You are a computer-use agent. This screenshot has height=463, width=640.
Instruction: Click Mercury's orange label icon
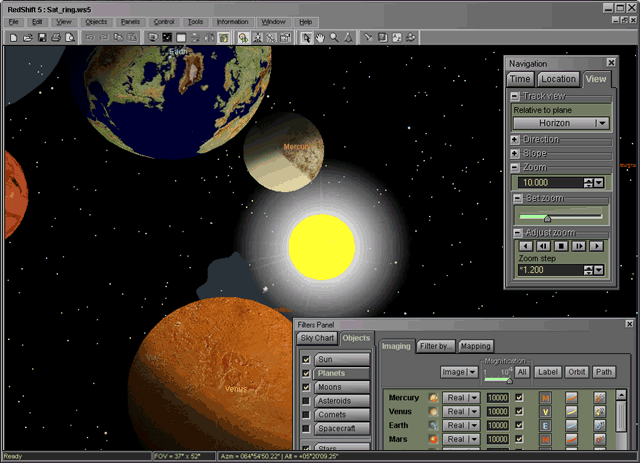(545, 398)
